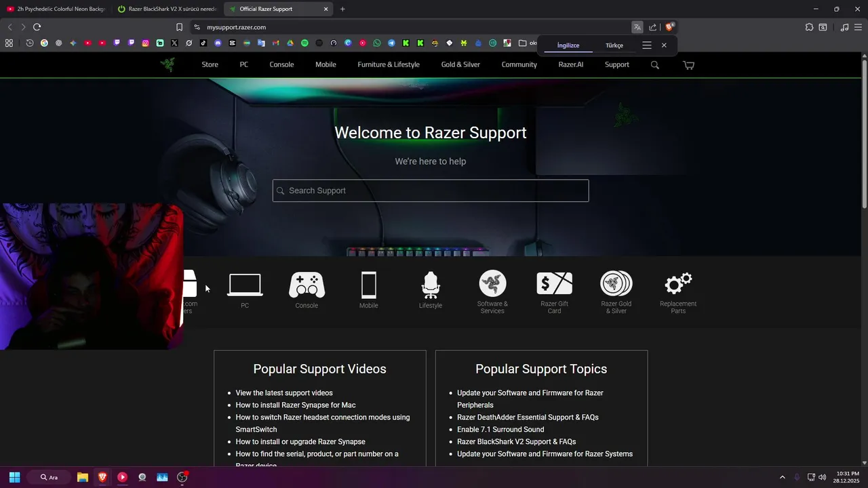Screen dimensions: 868x488
Task: Close the translate popup
Action: (x=664, y=45)
